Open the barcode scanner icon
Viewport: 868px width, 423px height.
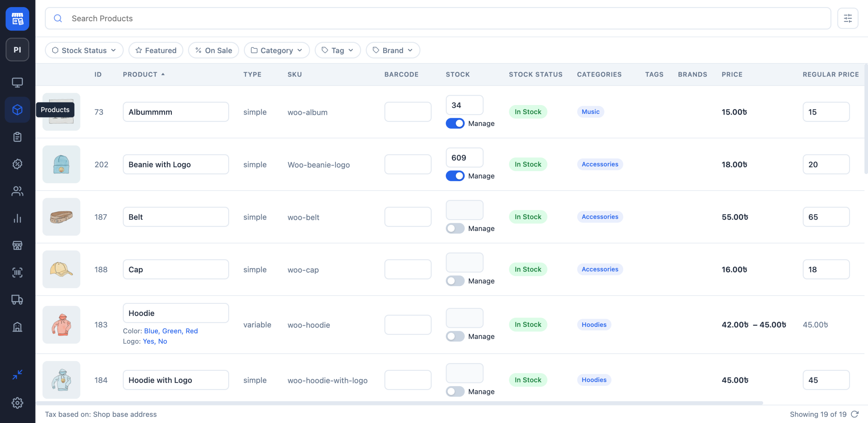click(x=17, y=273)
